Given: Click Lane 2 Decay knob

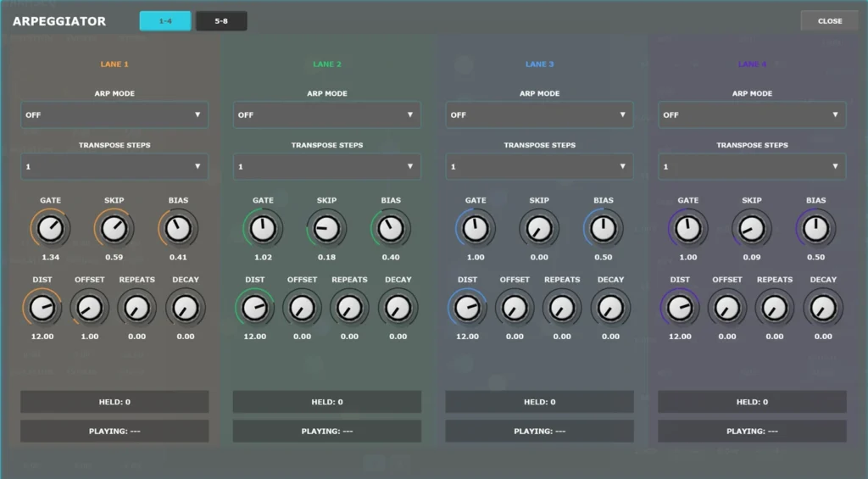Looking at the screenshot, I should click(398, 308).
